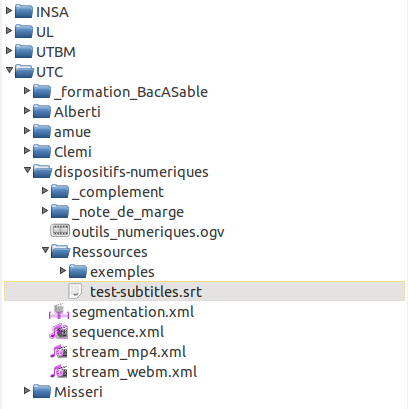
Task: Select the UTBM folder label
Action: click(x=56, y=52)
